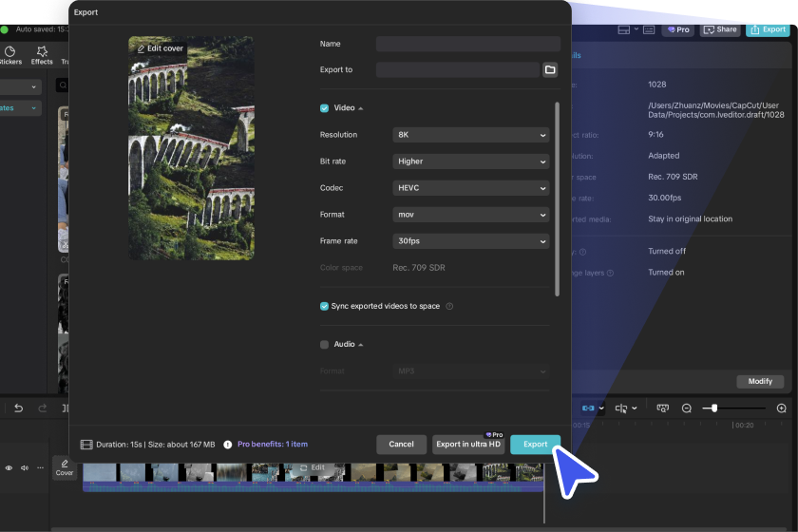Open the Frame rate dropdown showing 30fps

471,241
